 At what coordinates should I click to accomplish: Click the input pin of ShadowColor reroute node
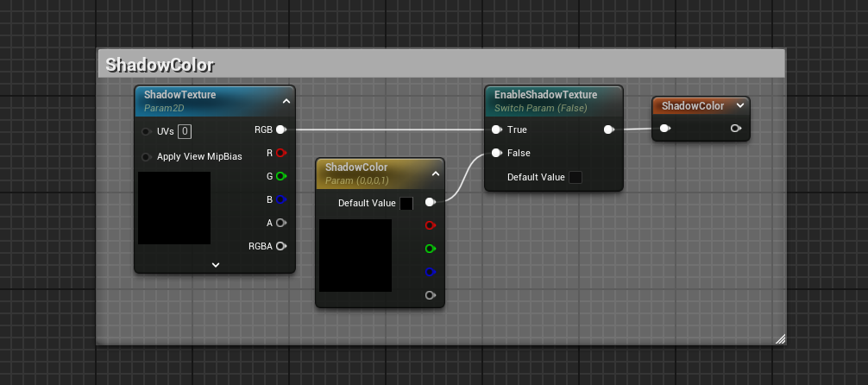coord(665,129)
